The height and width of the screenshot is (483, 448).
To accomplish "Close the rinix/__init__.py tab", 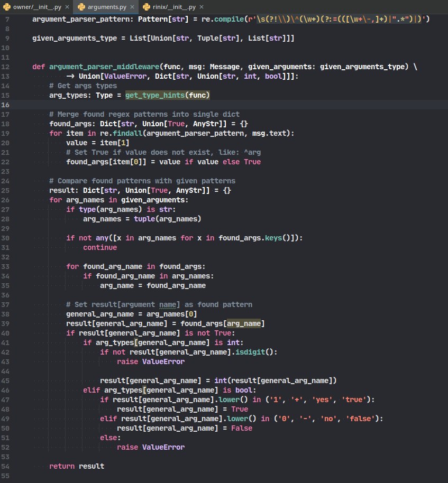I will 202,7.
